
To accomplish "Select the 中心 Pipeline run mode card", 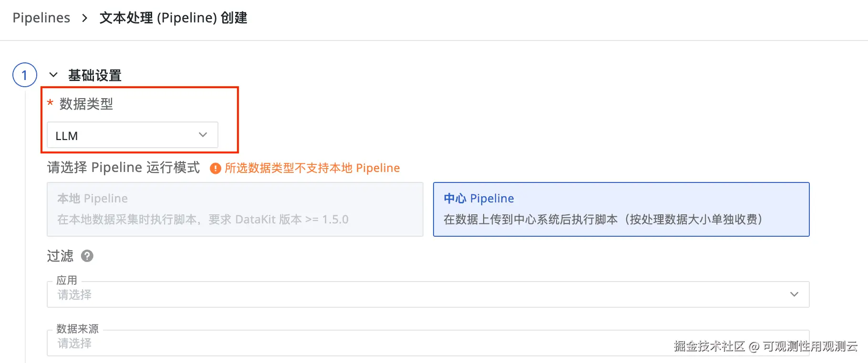I will pos(621,209).
